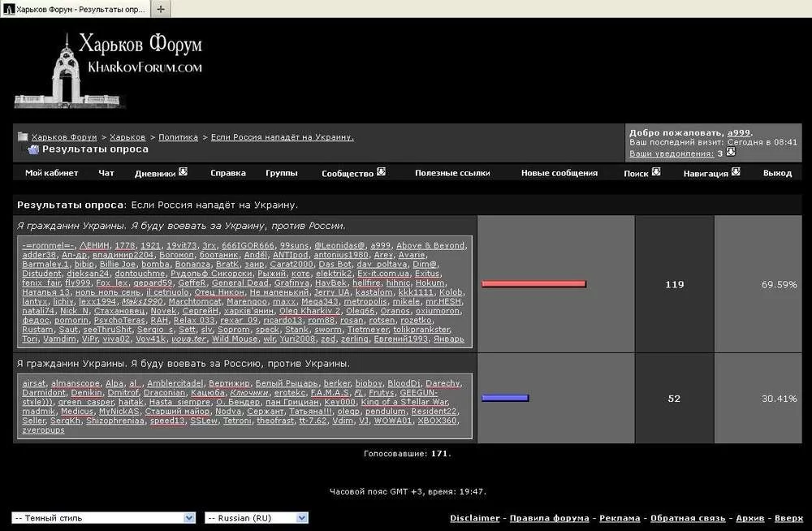
Task: Click the red poll result bar
Action: (533, 284)
